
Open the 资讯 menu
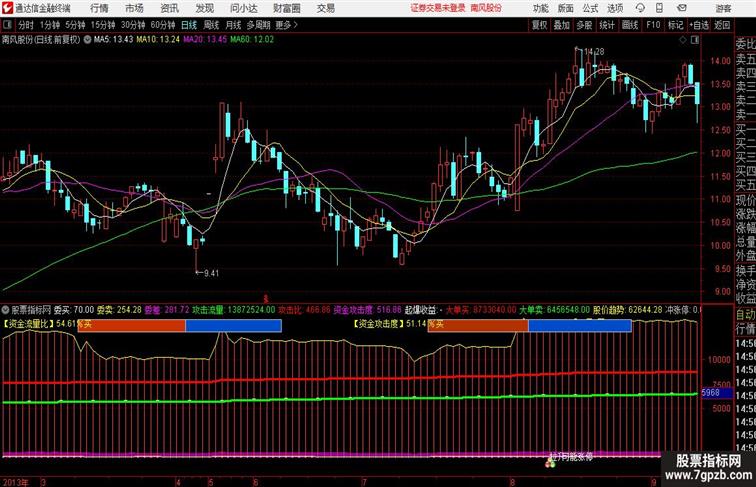click(x=169, y=8)
